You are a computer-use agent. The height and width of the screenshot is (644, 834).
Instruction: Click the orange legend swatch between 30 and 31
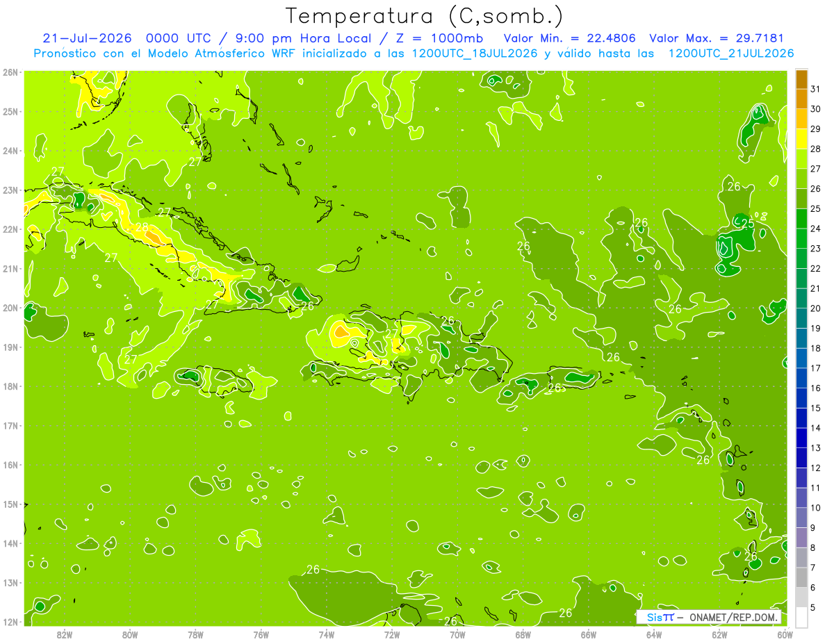click(801, 99)
